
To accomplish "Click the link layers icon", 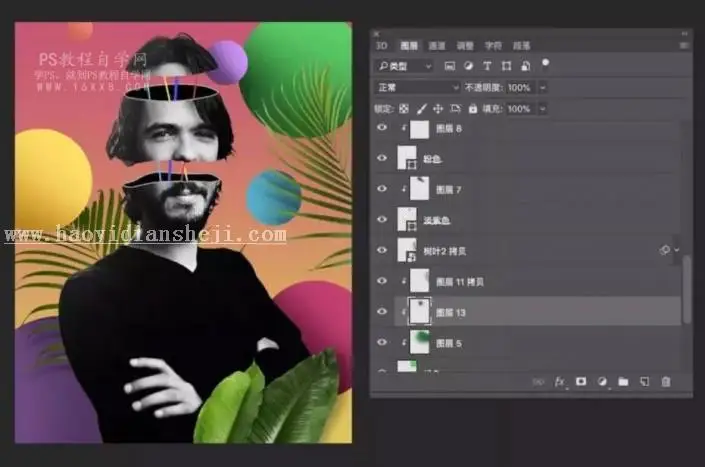I will pos(538,382).
